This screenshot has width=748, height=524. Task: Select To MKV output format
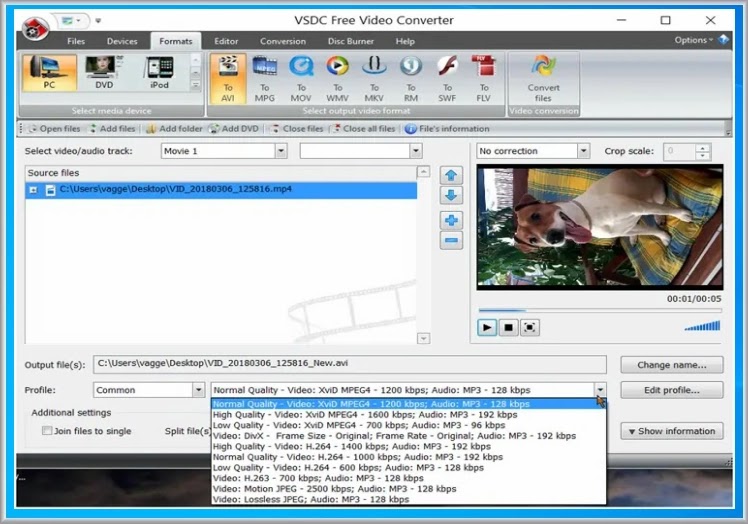point(374,79)
